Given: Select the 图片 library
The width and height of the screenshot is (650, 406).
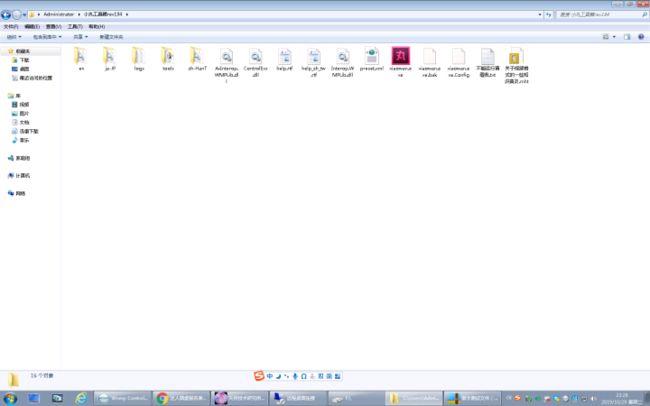Looking at the screenshot, I should tap(24, 114).
